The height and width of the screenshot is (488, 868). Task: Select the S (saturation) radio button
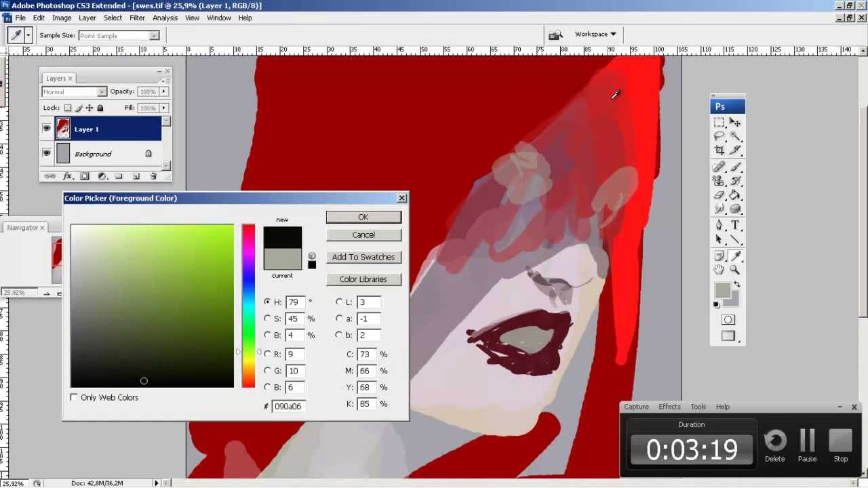point(268,319)
